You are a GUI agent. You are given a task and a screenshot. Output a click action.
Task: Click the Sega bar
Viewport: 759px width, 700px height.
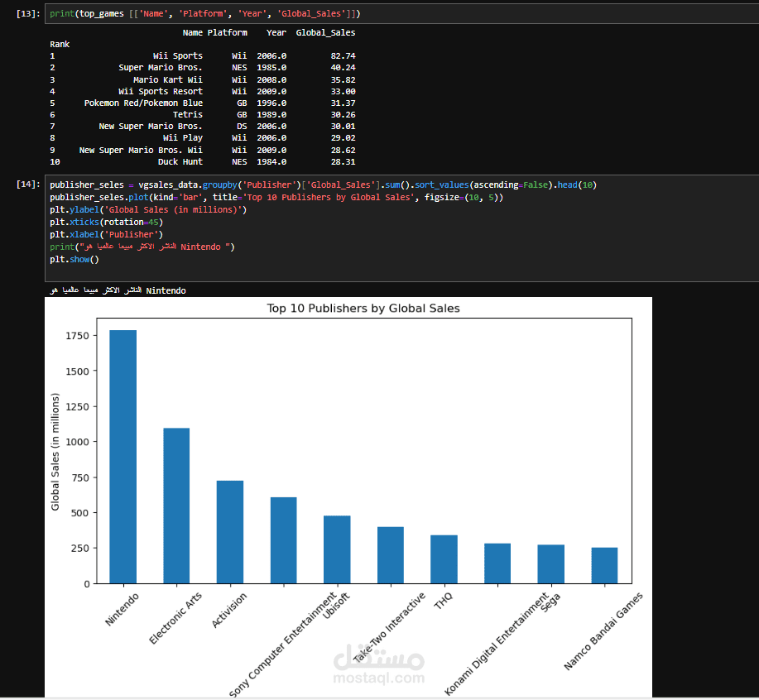pyautogui.click(x=551, y=564)
